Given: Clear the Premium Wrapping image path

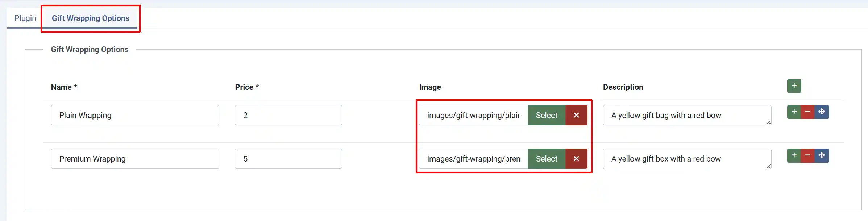Looking at the screenshot, I should [576, 159].
